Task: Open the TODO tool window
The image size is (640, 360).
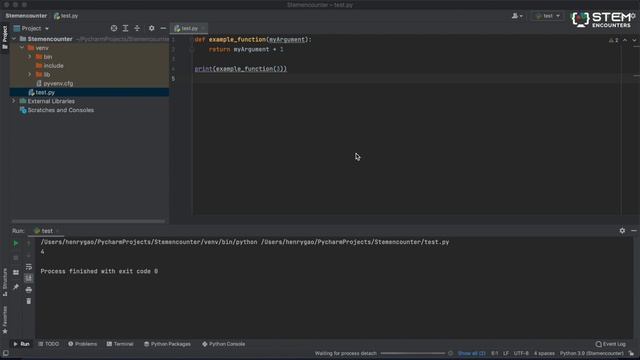Action: [x=49, y=344]
